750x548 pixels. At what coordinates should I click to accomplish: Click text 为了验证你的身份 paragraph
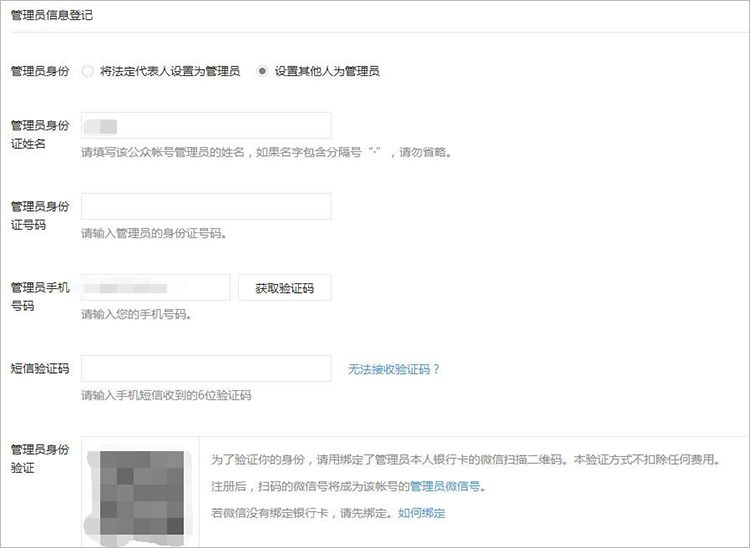click(465, 460)
